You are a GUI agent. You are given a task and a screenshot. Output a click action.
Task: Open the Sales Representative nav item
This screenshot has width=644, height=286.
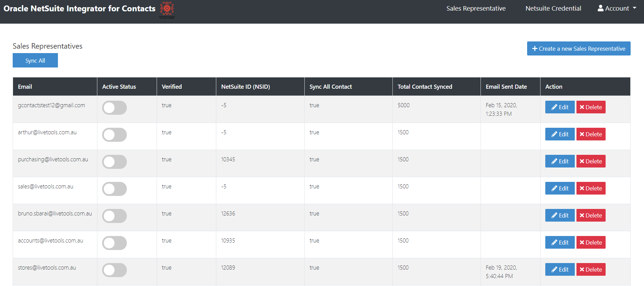pos(476,8)
